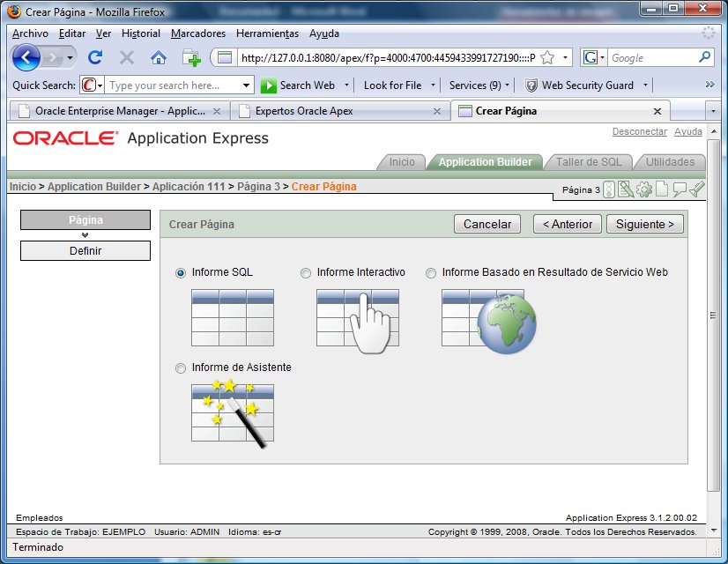
Task: Open the Inicio tab
Action: tap(402, 162)
